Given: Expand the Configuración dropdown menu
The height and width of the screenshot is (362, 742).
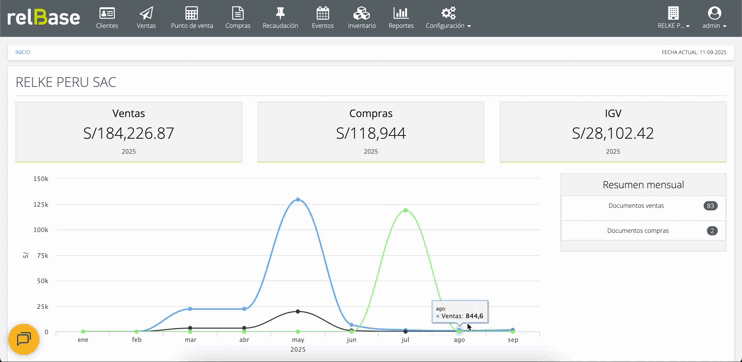Looking at the screenshot, I should point(448,26).
